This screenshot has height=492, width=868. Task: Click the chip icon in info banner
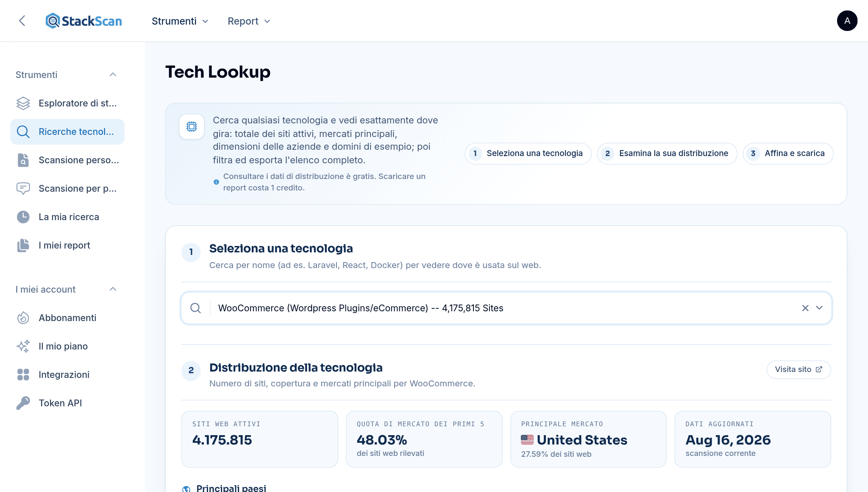pyautogui.click(x=192, y=126)
